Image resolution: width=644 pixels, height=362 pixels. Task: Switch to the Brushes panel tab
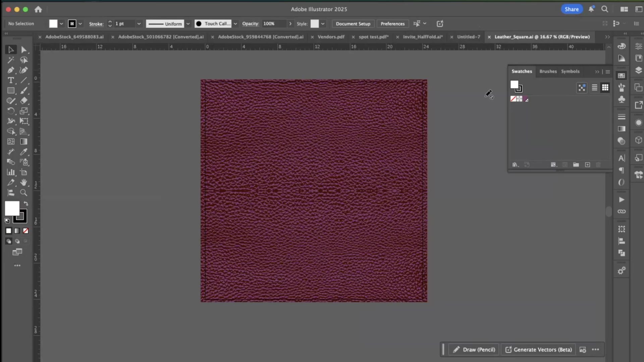click(x=548, y=71)
